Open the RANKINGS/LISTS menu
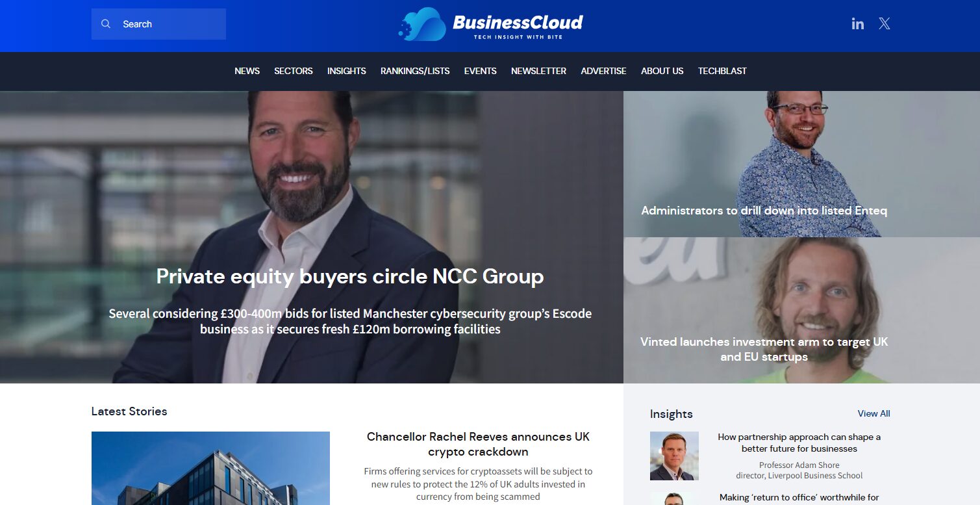This screenshot has height=505, width=980. 415,71
